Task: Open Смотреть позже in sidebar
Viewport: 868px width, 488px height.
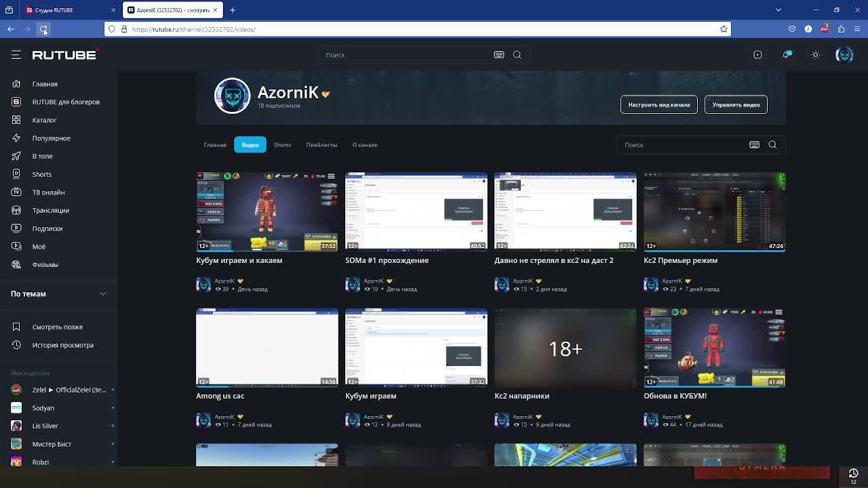Action: [57, 327]
